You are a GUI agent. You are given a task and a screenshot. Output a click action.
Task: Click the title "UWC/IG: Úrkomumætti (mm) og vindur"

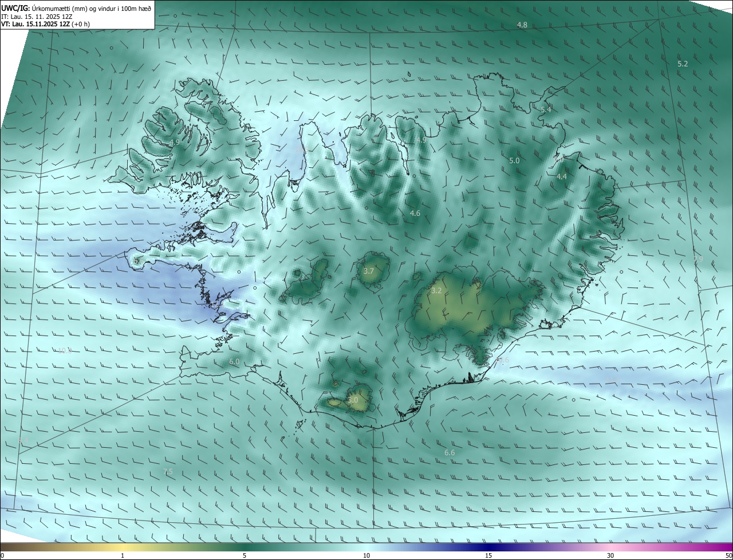coord(76,8)
